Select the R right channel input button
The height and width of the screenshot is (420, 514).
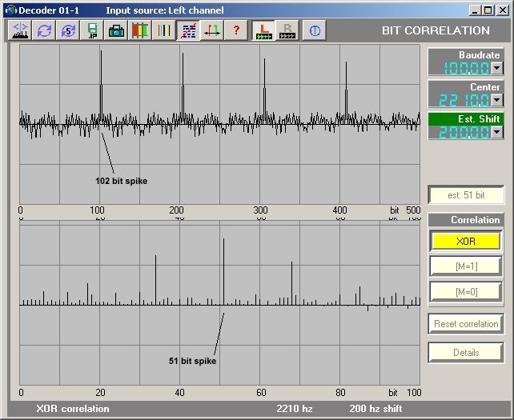[286, 31]
